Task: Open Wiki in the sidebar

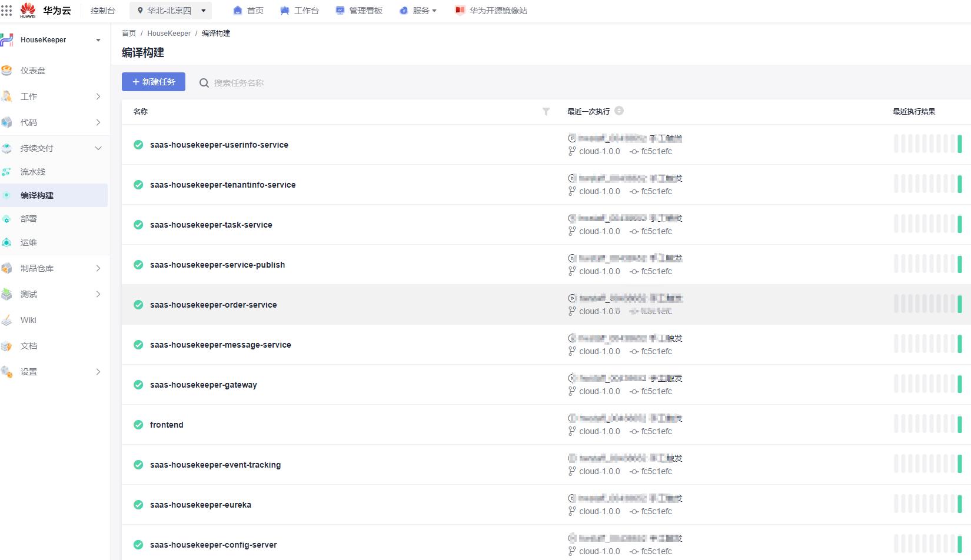Action: click(28, 320)
